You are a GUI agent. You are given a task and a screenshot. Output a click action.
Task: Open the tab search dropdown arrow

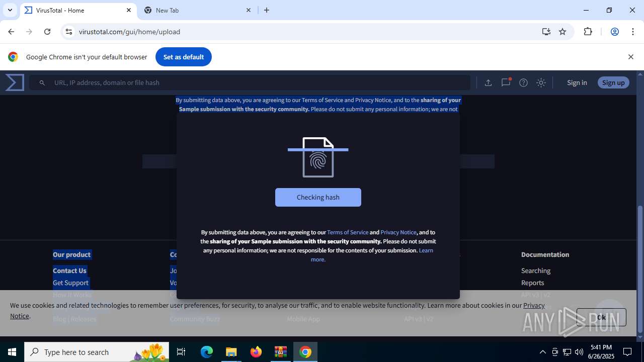10,10
